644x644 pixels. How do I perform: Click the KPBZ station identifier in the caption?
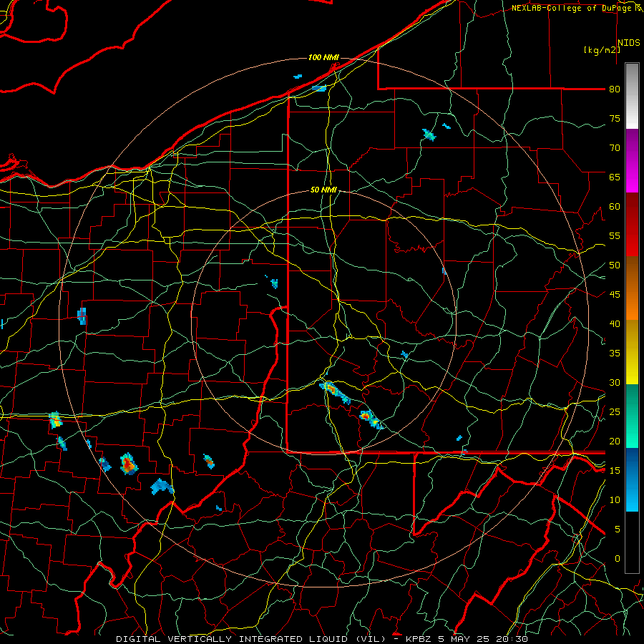click(420, 639)
